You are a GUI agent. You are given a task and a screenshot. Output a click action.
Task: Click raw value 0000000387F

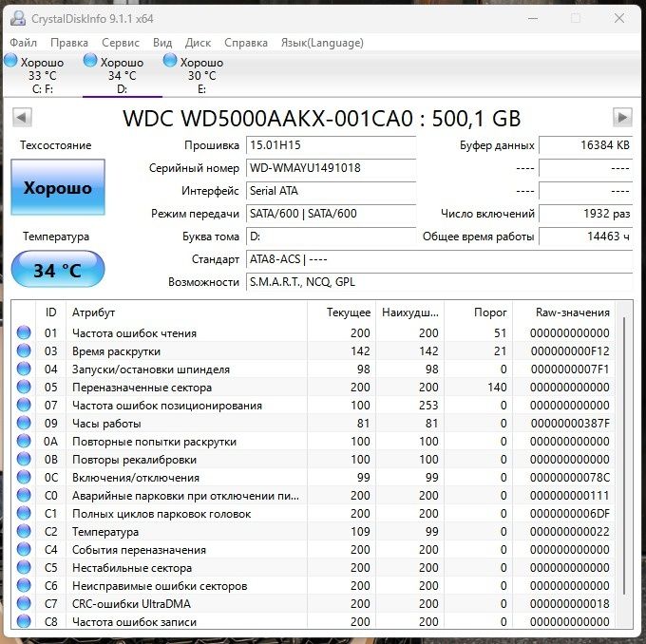pos(570,423)
